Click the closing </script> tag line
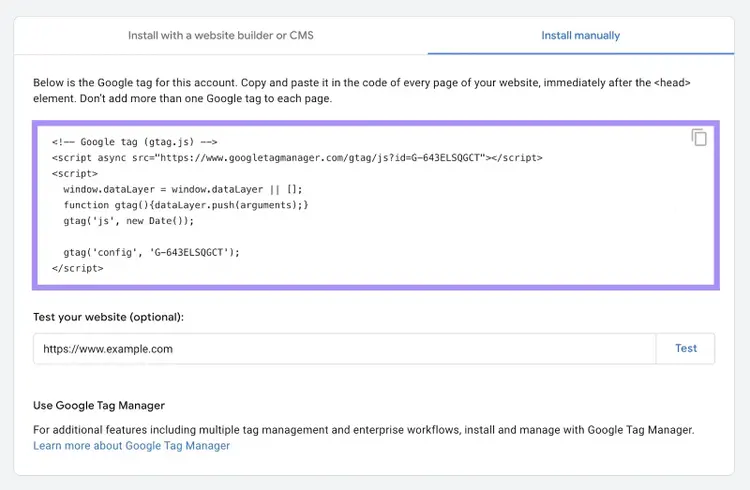The height and width of the screenshot is (490, 750). (x=77, y=268)
